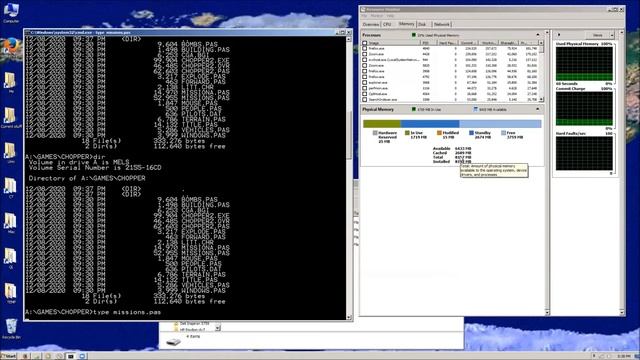This screenshot has width=640, height=360.
Task: Click the Standby legend swatch
Action: [x=471, y=133]
